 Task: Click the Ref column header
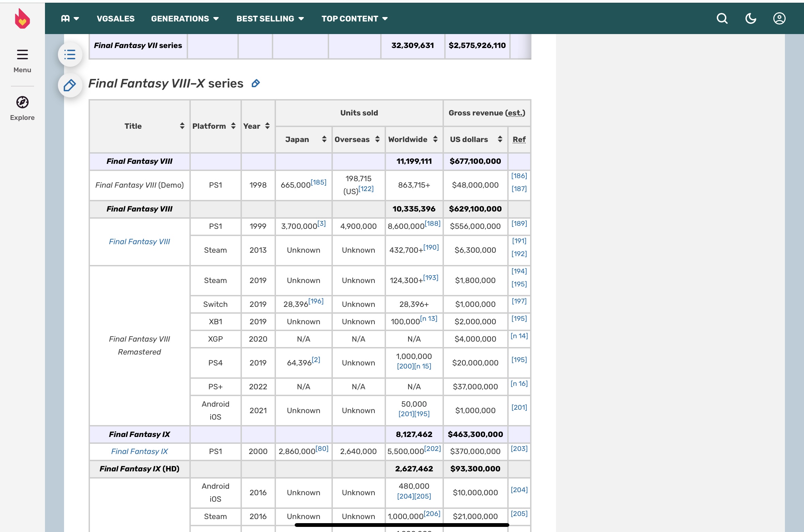pos(519,139)
